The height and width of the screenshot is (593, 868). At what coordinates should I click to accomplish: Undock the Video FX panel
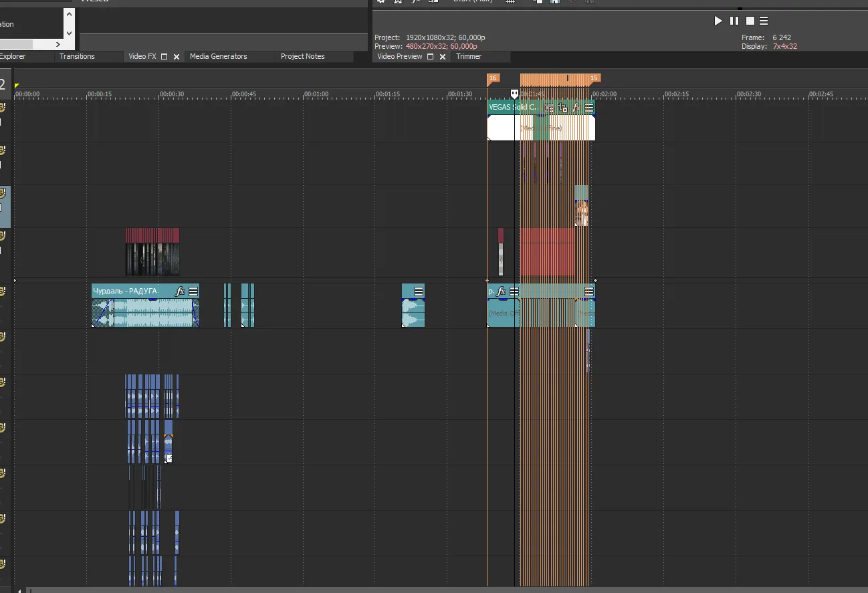165,57
